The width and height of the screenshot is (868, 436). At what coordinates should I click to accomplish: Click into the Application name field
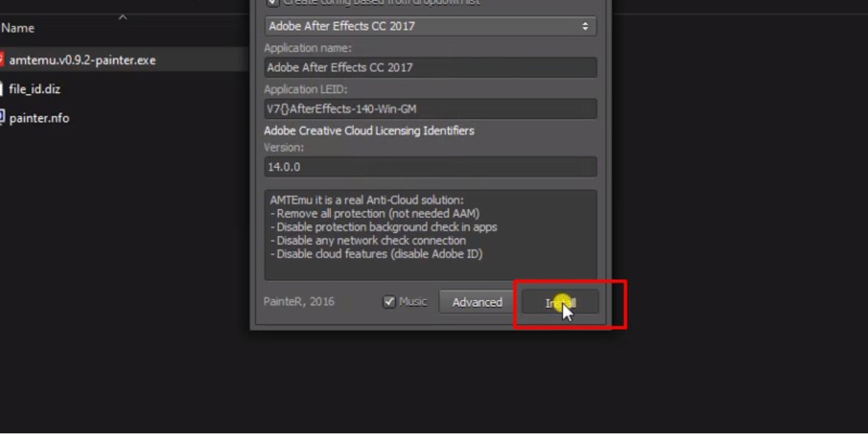430,67
